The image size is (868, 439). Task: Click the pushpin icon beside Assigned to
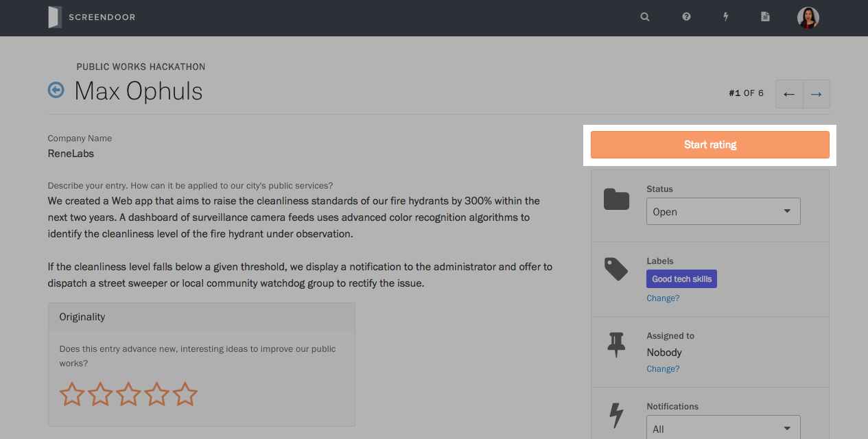[x=616, y=344]
